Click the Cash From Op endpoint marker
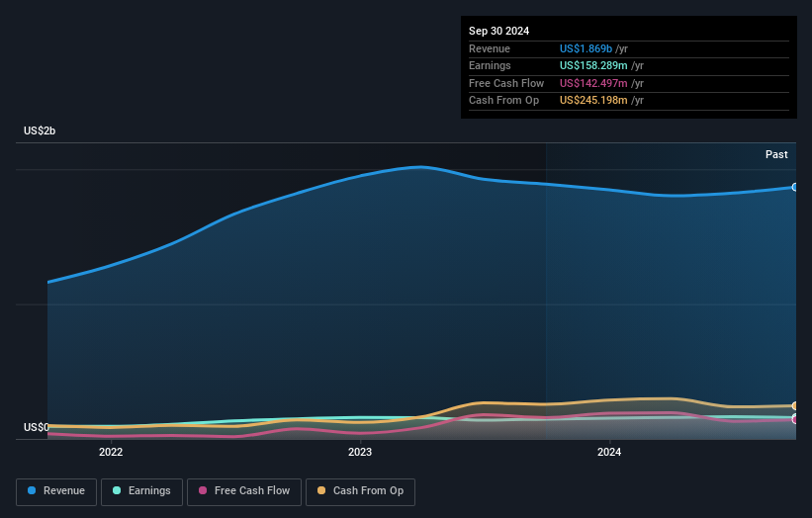 pos(795,406)
